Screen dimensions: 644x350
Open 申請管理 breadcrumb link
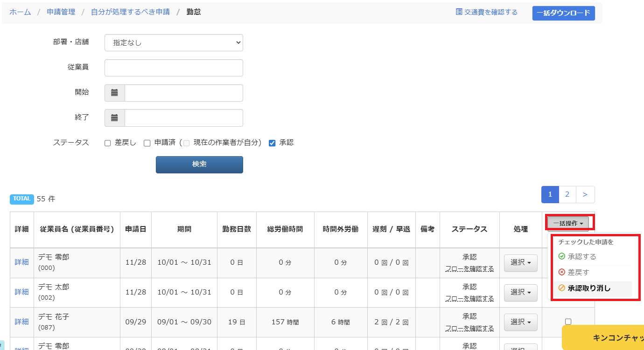(x=61, y=12)
